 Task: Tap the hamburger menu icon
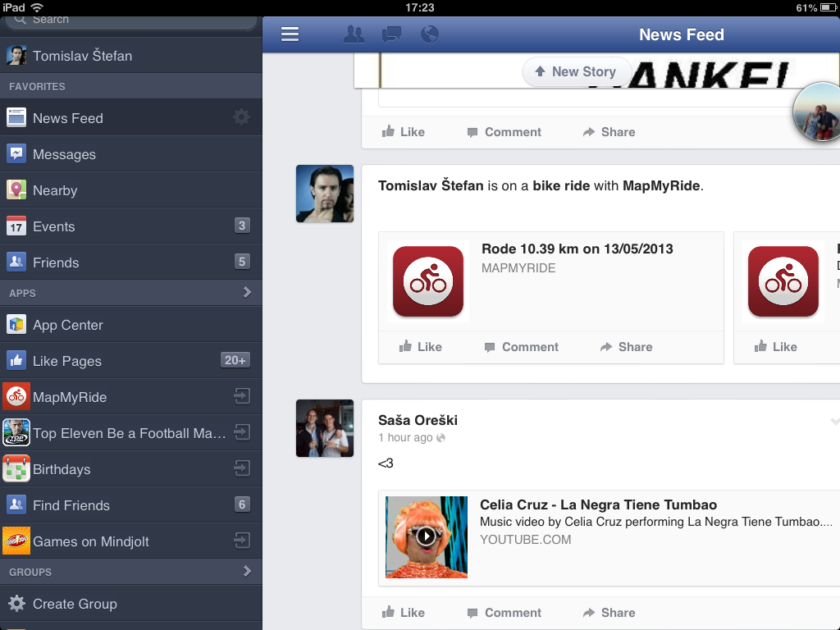(290, 34)
